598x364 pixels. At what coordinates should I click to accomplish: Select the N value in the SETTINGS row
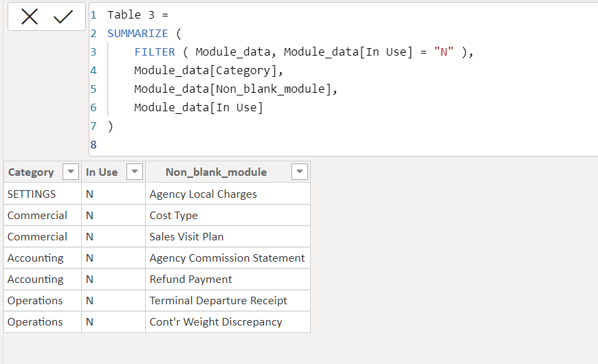(x=113, y=194)
